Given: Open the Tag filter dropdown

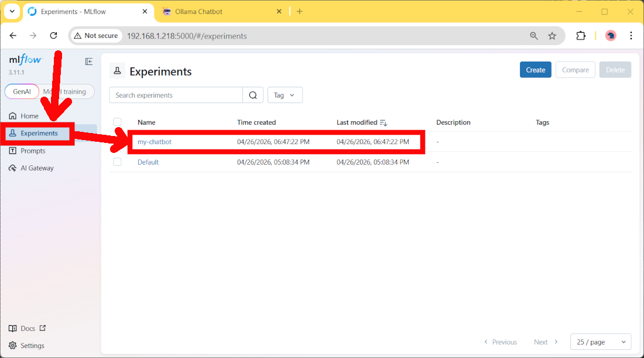Looking at the screenshot, I should [285, 94].
